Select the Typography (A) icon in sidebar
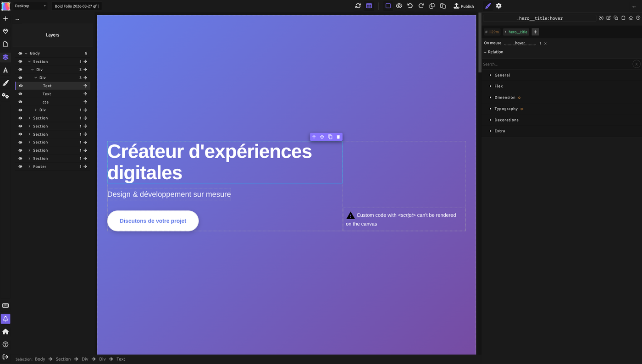Screen dimensions: 642x364 (x=5, y=70)
